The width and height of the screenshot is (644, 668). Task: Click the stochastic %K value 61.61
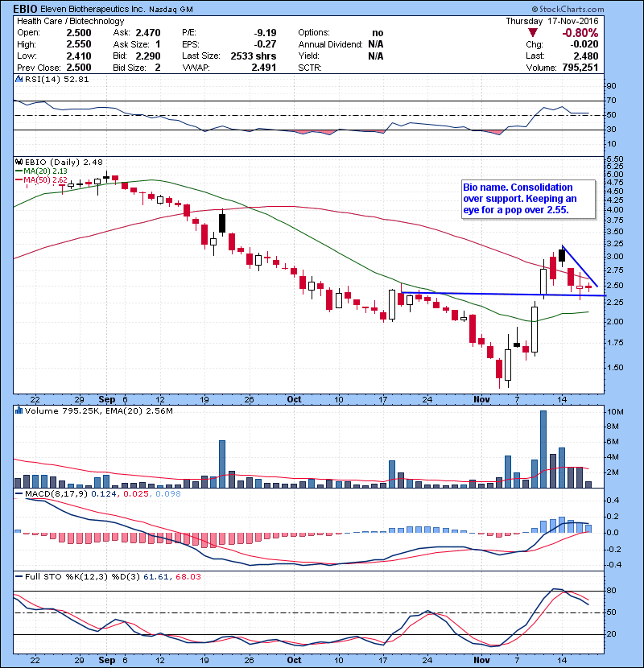[156, 577]
